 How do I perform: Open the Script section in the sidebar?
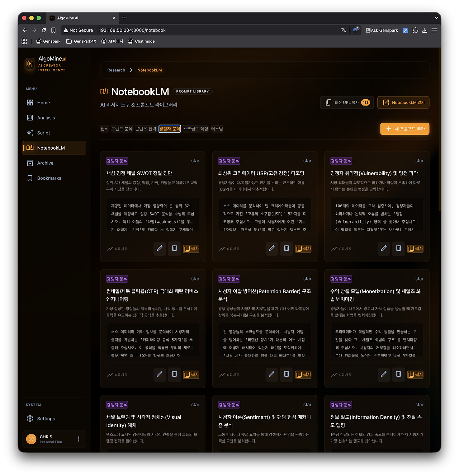coord(43,132)
